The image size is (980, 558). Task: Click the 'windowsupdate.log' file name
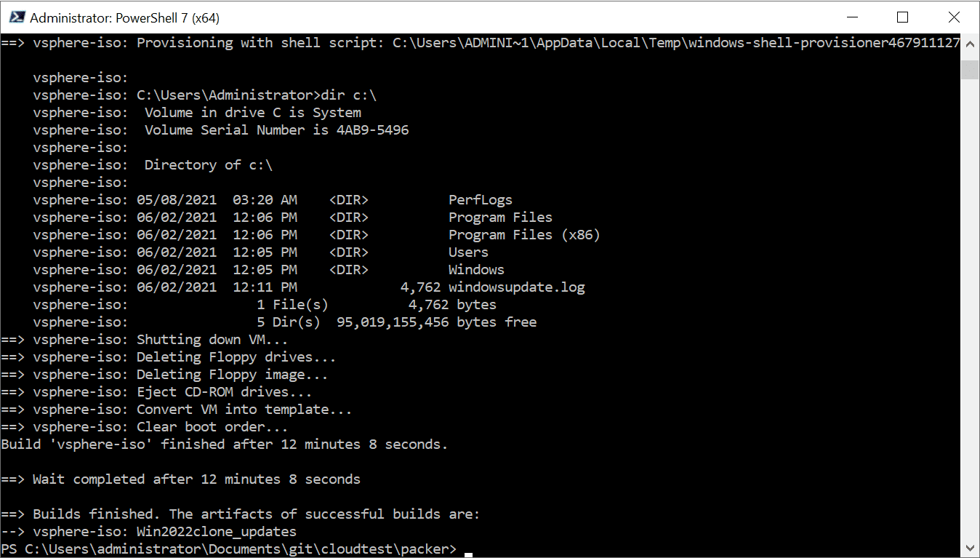517,287
